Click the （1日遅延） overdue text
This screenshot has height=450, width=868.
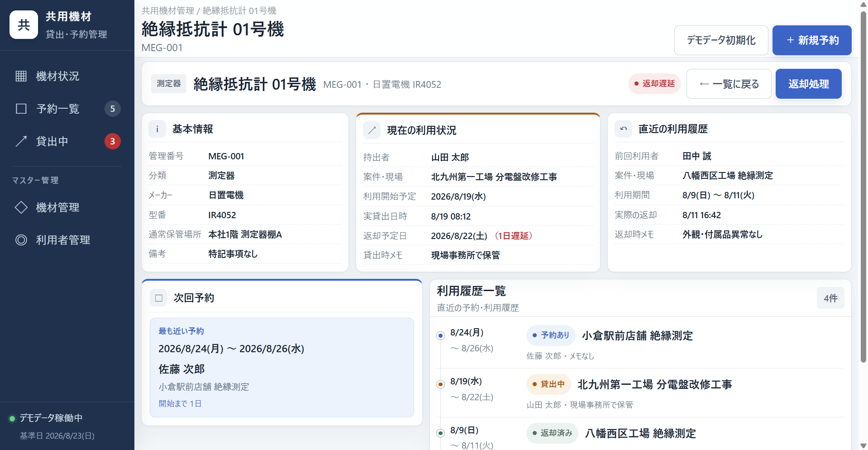tap(514, 236)
